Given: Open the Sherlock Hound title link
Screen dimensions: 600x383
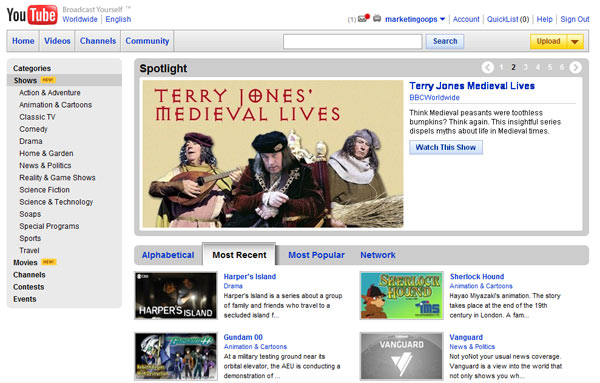Looking at the screenshot, I should [x=477, y=277].
